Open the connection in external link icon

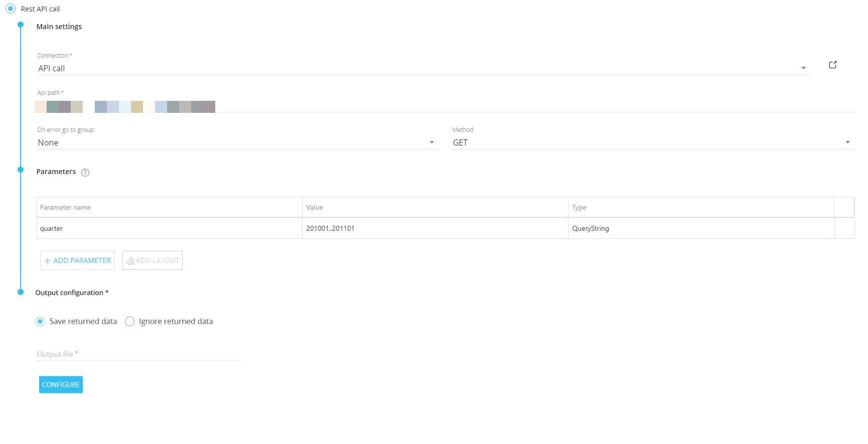833,65
